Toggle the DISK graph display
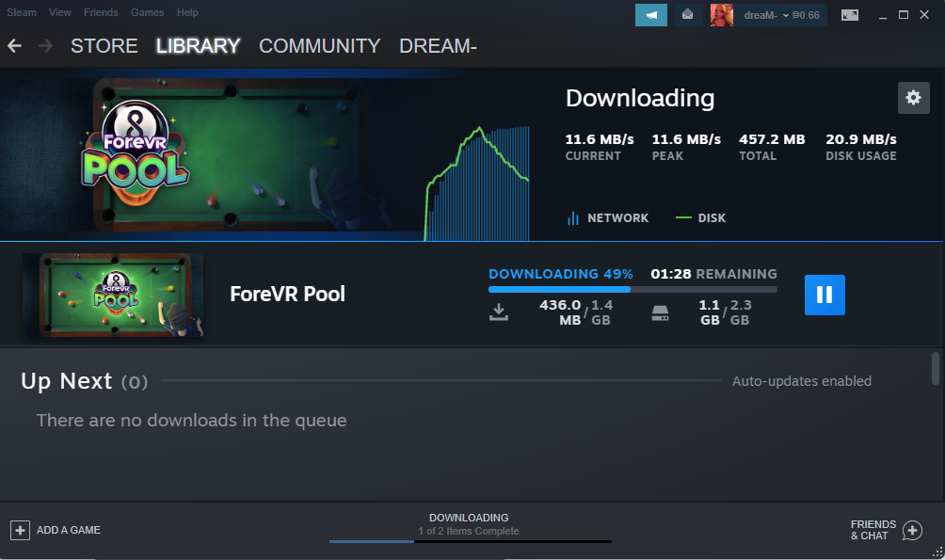 pos(699,217)
